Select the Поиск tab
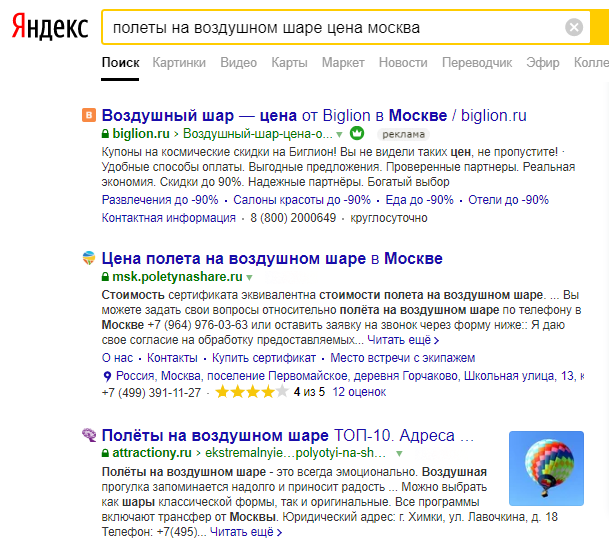The width and height of the screenshot is (609, 546). click(x=120, y=63)
